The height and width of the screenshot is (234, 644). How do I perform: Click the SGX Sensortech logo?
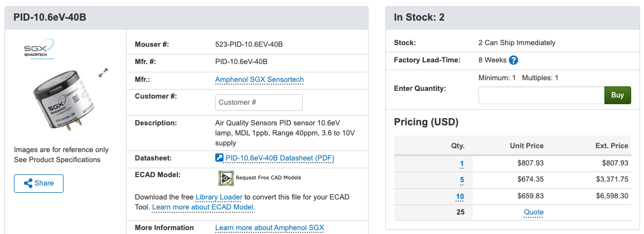pos(39,49)
